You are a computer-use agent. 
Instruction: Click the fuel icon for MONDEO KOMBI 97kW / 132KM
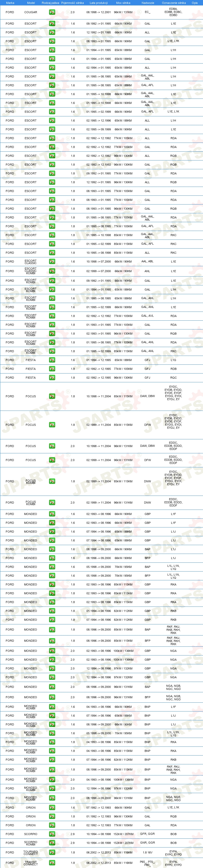pyautogui.click(x=52, y=788)
